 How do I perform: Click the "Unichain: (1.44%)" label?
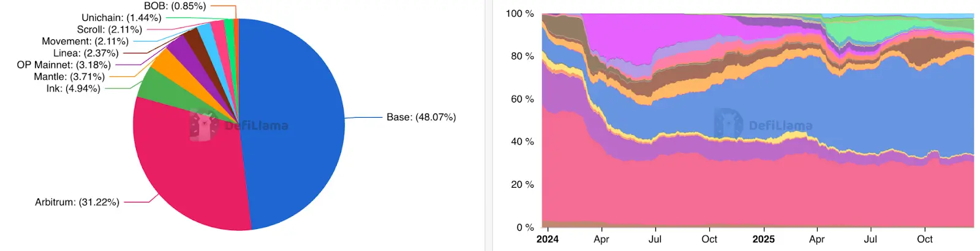(121, 18)
